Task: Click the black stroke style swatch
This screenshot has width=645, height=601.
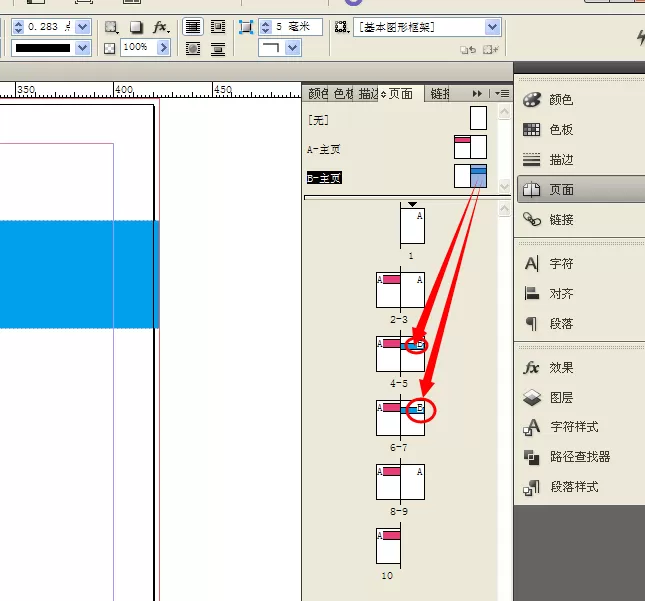Action: pyautogui.click(x=43, y=48)
